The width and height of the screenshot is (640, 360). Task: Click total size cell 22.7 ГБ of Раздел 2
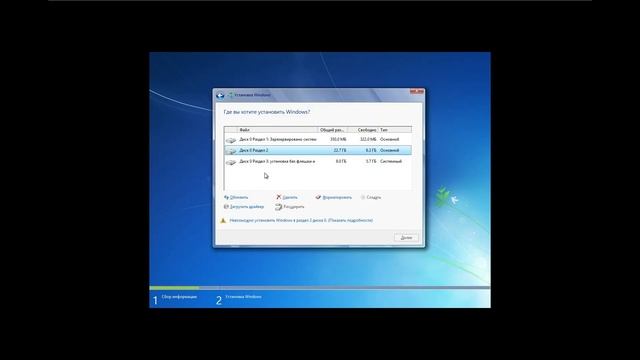[x=340, y=151]
